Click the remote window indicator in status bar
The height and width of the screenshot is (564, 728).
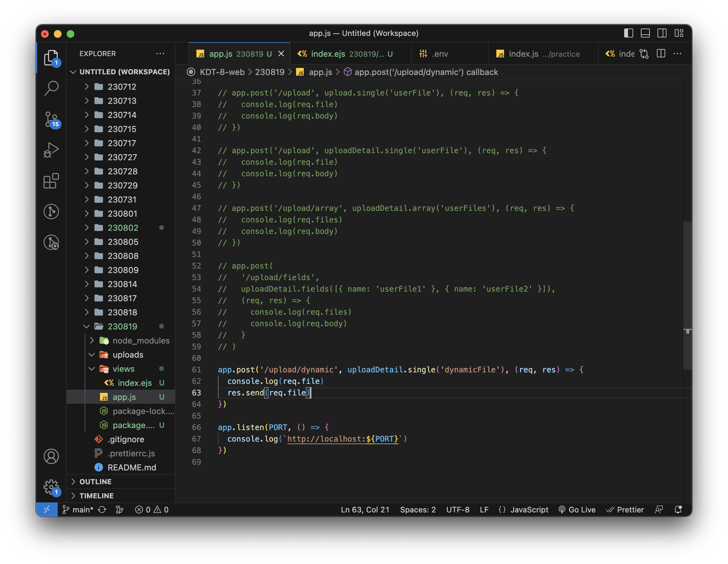coord(47,510)
